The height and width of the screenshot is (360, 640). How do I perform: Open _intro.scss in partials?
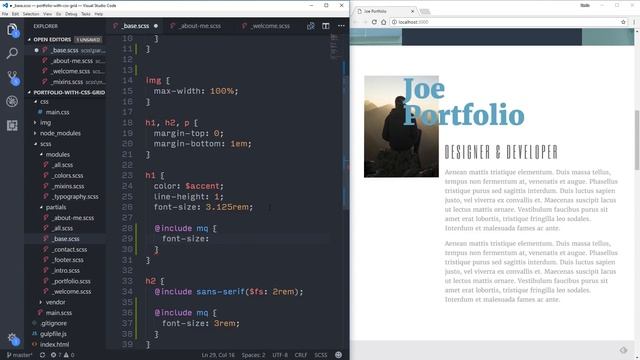pyautogui.click(x=66, y=271)
